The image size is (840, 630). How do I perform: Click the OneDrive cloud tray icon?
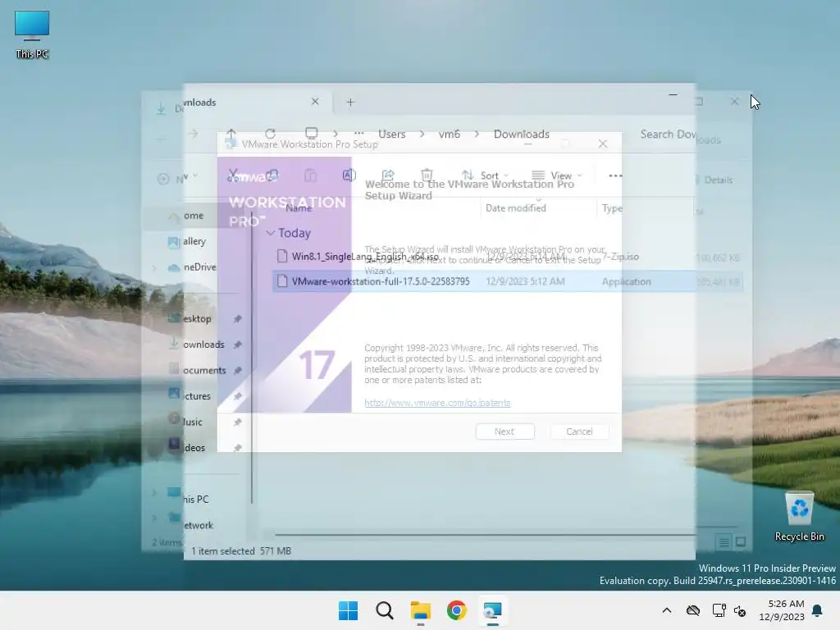coord(692,610)
